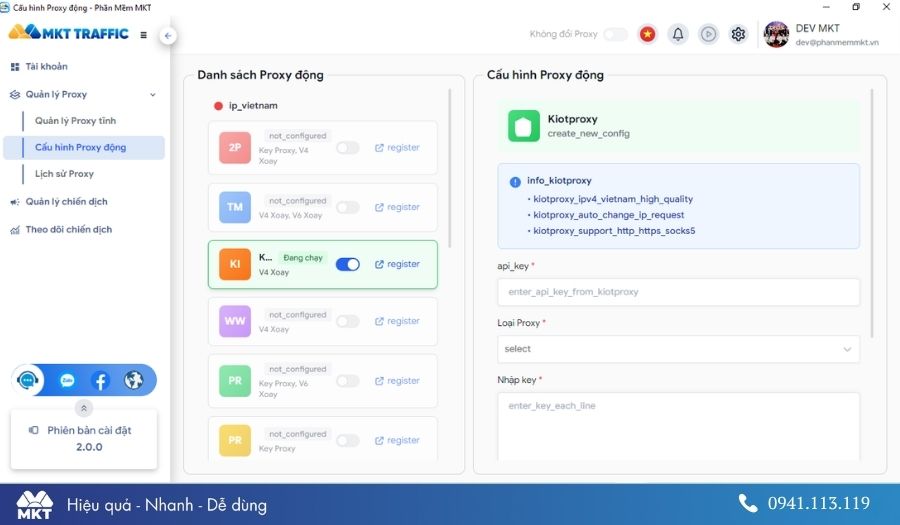Open the Zalo chat icon
The width and height of the screenshot is (900, 525).
(x=67, y=380)
